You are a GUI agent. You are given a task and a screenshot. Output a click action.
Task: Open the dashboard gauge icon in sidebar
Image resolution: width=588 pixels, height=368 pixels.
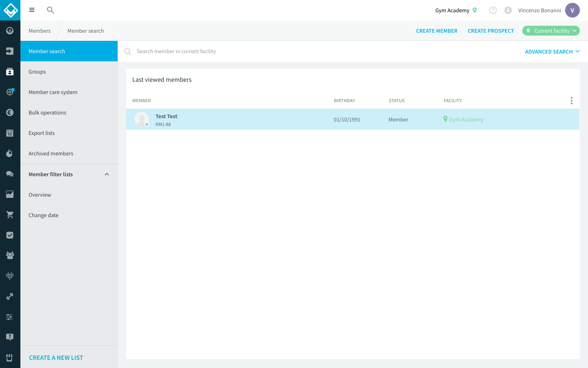pyautogui.click(x=10, y=31)
